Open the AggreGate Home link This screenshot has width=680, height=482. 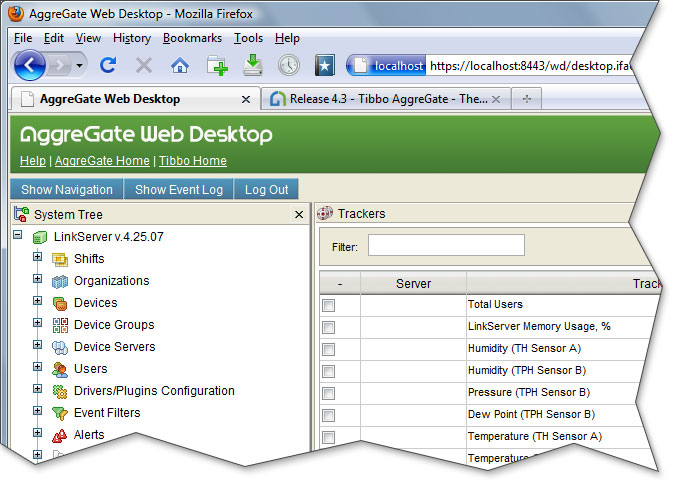[x=102, y=161]
